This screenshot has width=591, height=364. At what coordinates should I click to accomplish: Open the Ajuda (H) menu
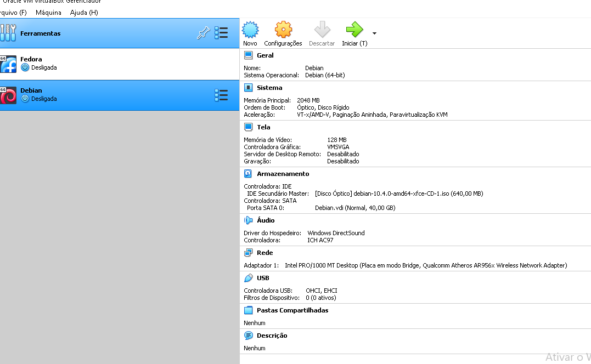coord(84,13)
